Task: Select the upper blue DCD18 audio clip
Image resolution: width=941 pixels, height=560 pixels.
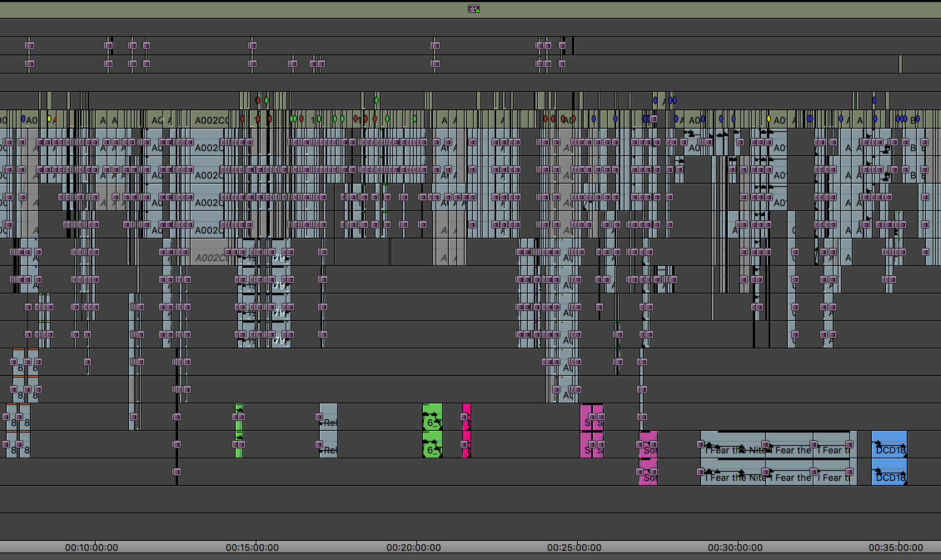Action: click(889, 439)
